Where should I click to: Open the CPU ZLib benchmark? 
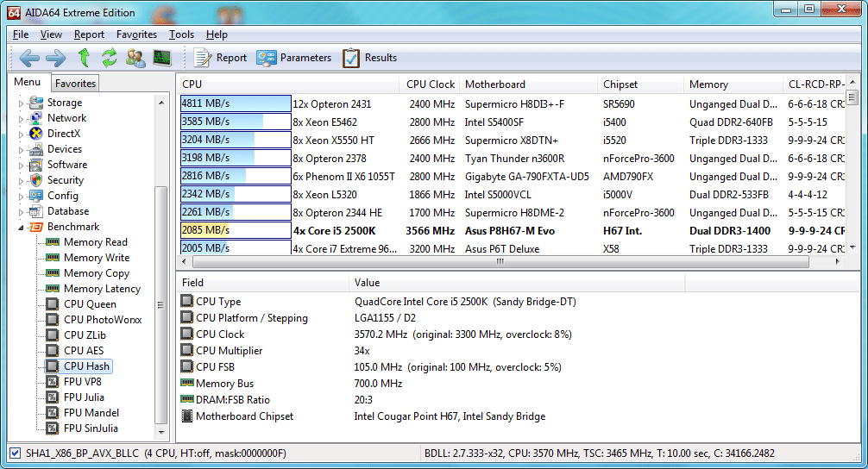click(85, 335)
